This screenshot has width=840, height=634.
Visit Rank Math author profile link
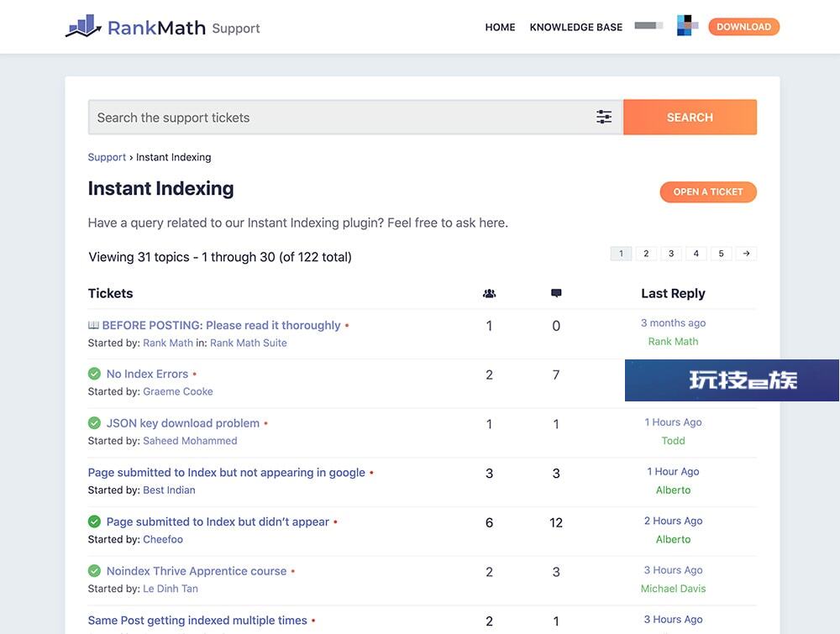(168, 343)
